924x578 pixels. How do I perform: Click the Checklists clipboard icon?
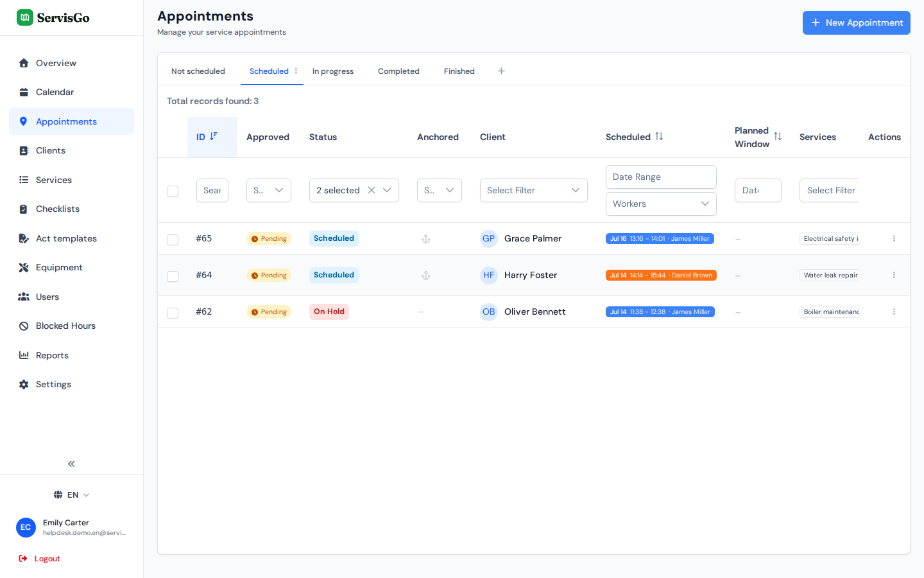point(24,209)
